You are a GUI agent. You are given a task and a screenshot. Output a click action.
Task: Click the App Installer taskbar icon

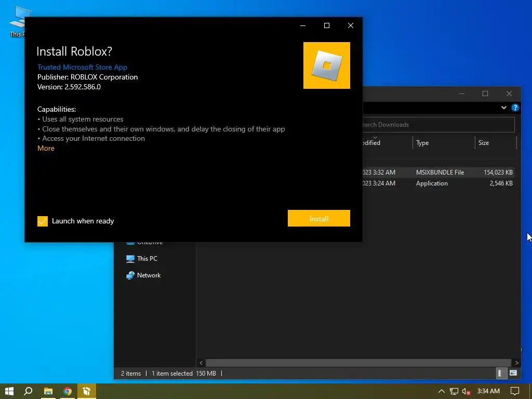(x=87, y=391)
